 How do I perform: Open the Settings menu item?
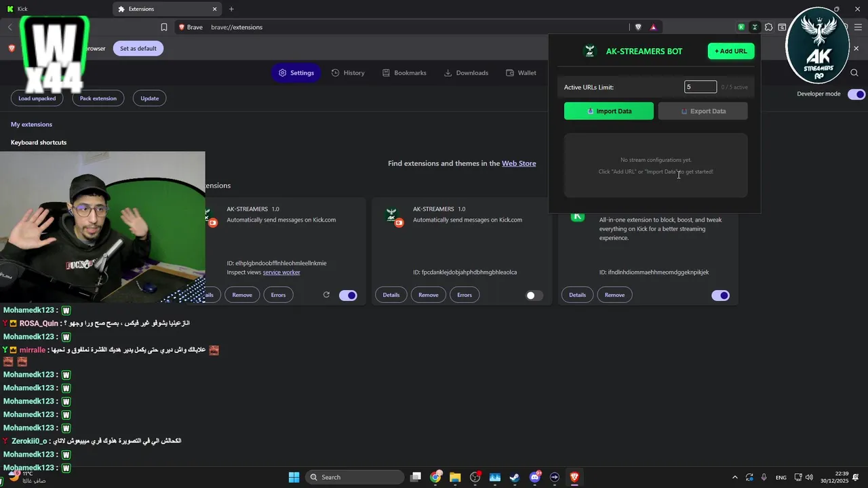(x=296, y=73)
